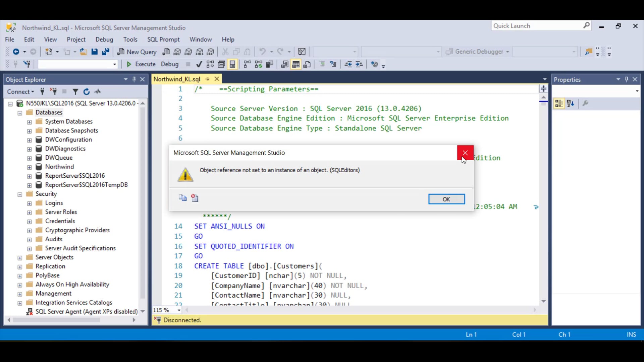This screenshot has width=644, height=362.
Task: Toggle Categorized view in Properties panel
Action: point(559,104)
